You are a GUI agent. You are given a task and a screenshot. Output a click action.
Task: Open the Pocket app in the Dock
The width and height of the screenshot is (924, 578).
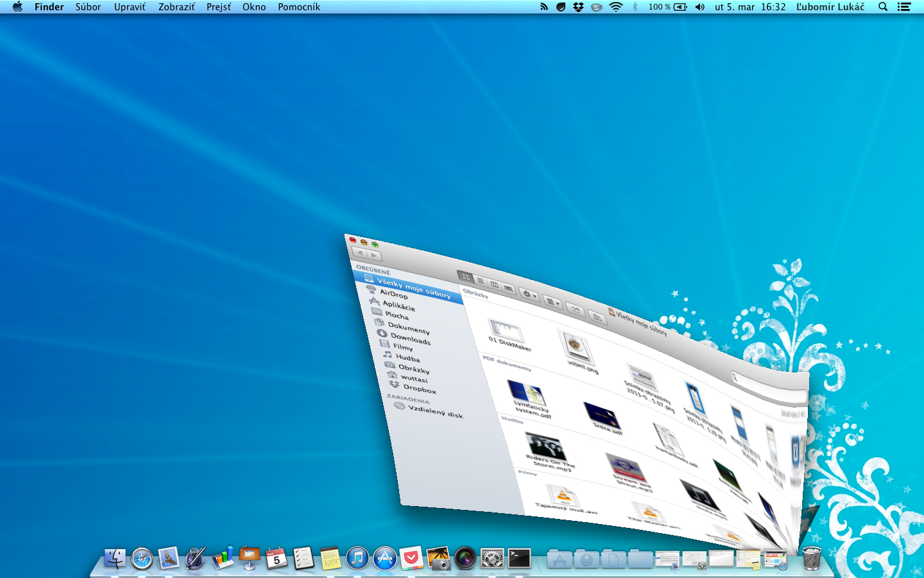click(x=411, y=559)
